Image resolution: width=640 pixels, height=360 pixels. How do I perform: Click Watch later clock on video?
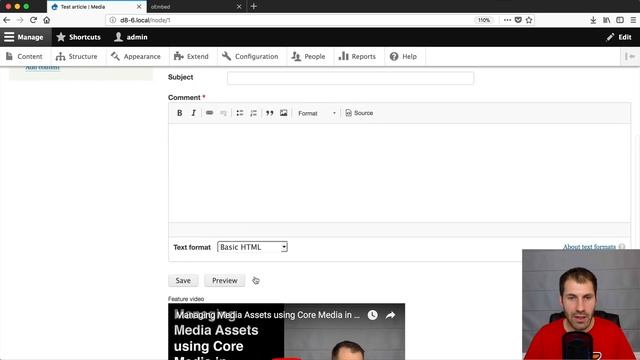coord(372,315)
